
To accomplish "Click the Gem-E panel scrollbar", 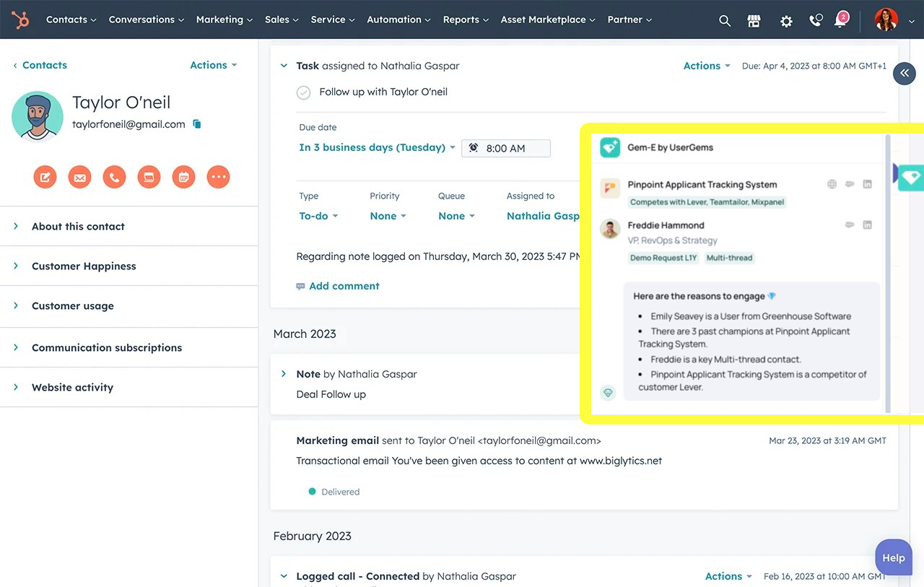I will 888,273.
